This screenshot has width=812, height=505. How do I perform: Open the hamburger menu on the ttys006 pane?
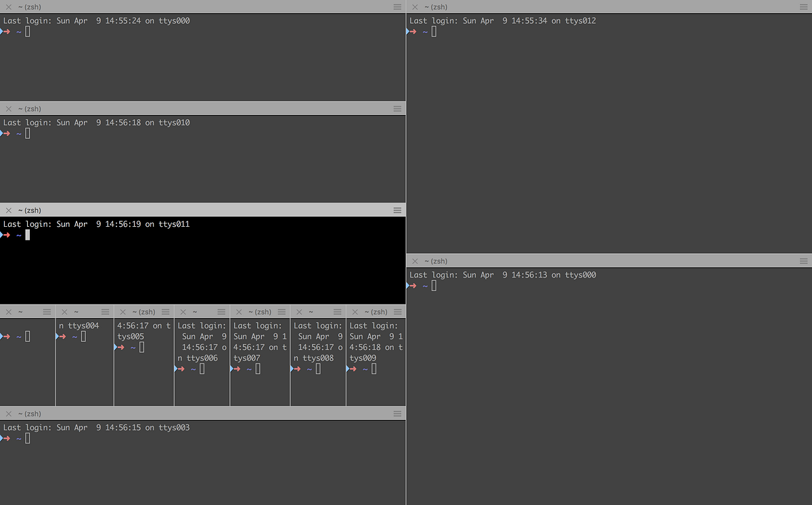click(221, 311)
